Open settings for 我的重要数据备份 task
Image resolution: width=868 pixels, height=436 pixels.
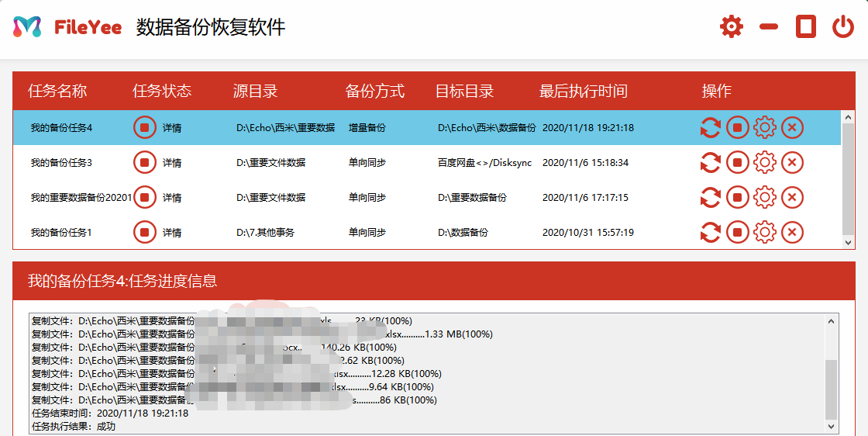pos(765,198)
